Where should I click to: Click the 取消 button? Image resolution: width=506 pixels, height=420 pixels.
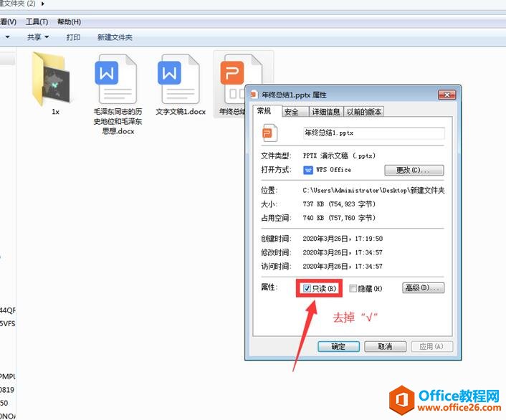pyautogui.click(x=385, y=346)
